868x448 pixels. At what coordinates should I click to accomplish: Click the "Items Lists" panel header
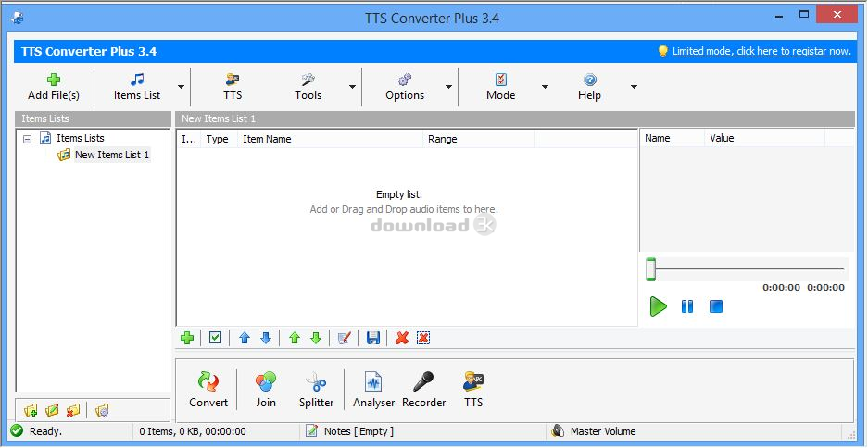point(93,118)
